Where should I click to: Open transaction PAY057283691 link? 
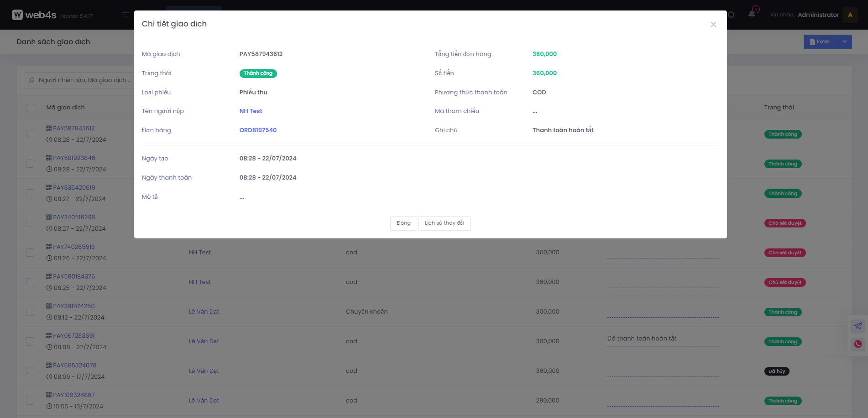point(74,336)
